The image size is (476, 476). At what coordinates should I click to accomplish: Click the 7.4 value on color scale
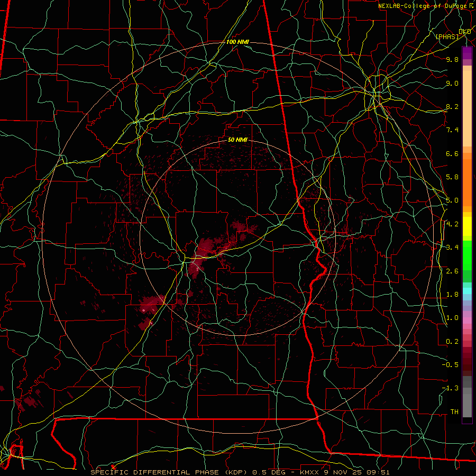(452, 130)
